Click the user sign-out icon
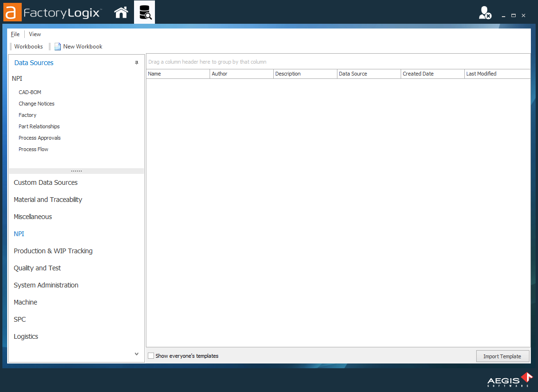This screenshot has width=538, height=392. coord(485,13)
